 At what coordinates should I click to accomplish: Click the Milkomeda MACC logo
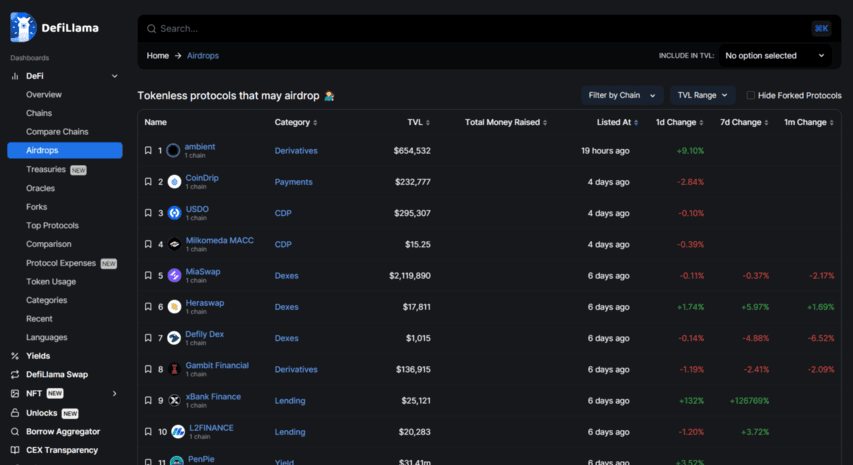pyautogui.click(x=174, y=244)
